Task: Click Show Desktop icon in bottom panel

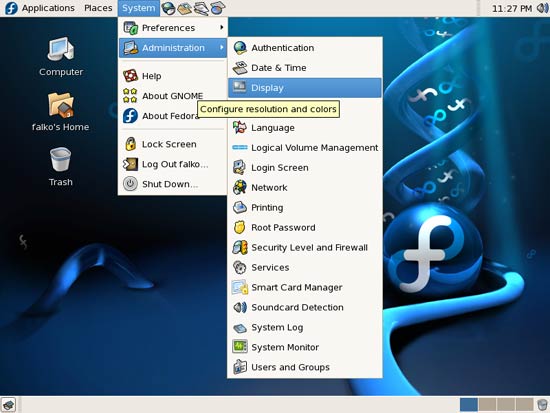Action: 8,405
